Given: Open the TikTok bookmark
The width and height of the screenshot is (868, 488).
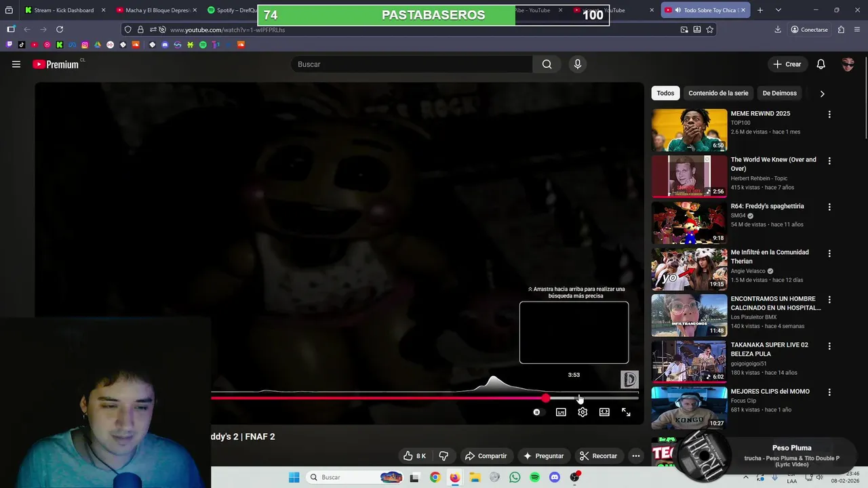Looking at the screenshot, I should (22, 45).
